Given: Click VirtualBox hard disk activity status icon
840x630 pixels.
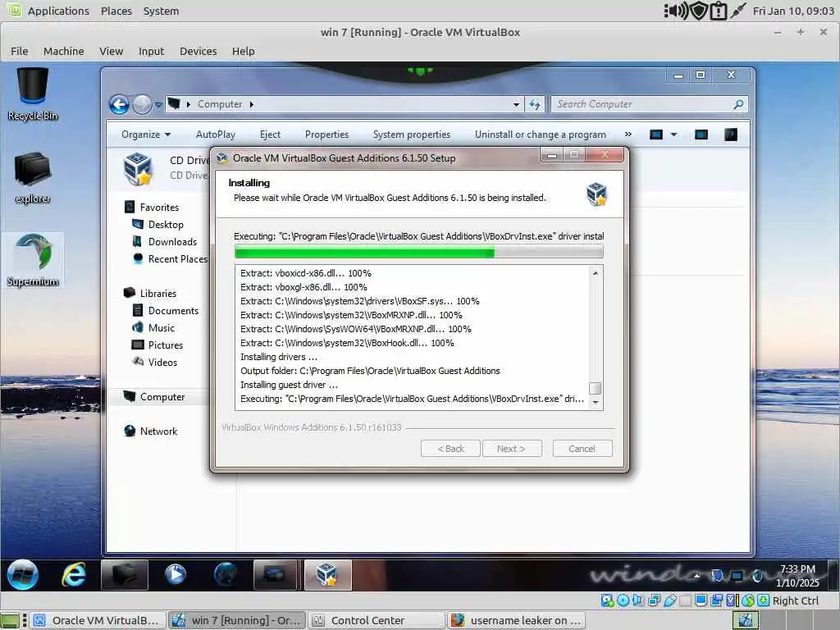Looking at the screenshot, I should [x=607, y=600].
